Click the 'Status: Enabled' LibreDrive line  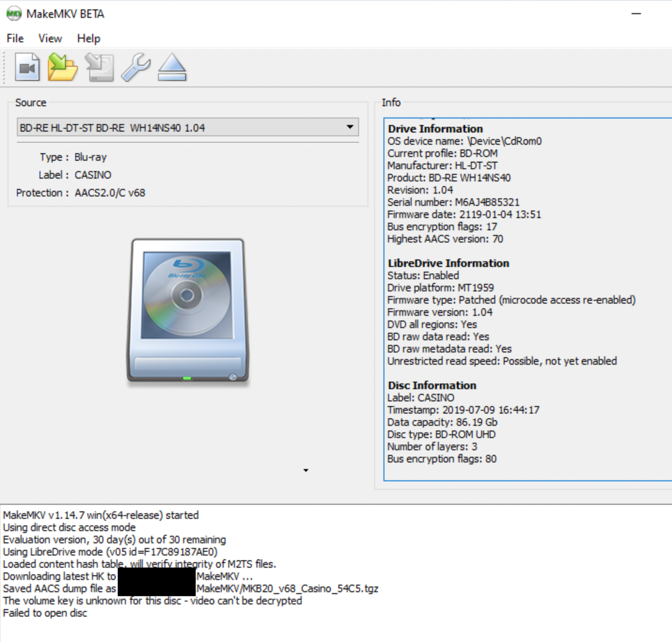[x=423, y=275]
